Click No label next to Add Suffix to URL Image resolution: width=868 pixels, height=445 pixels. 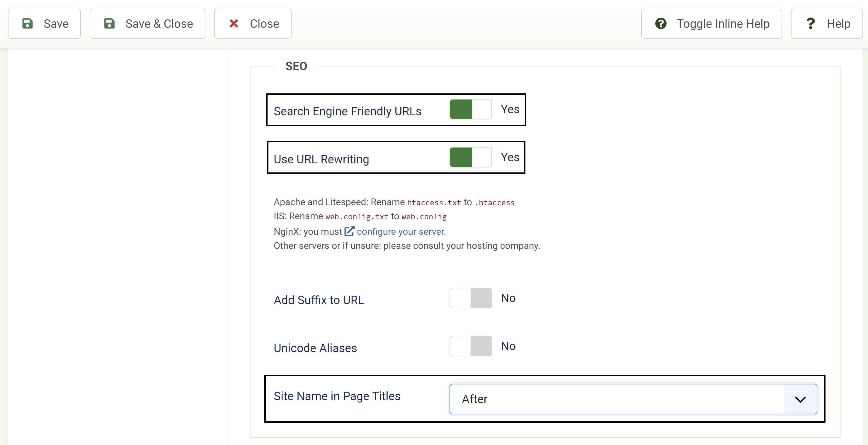click(508, 298)
